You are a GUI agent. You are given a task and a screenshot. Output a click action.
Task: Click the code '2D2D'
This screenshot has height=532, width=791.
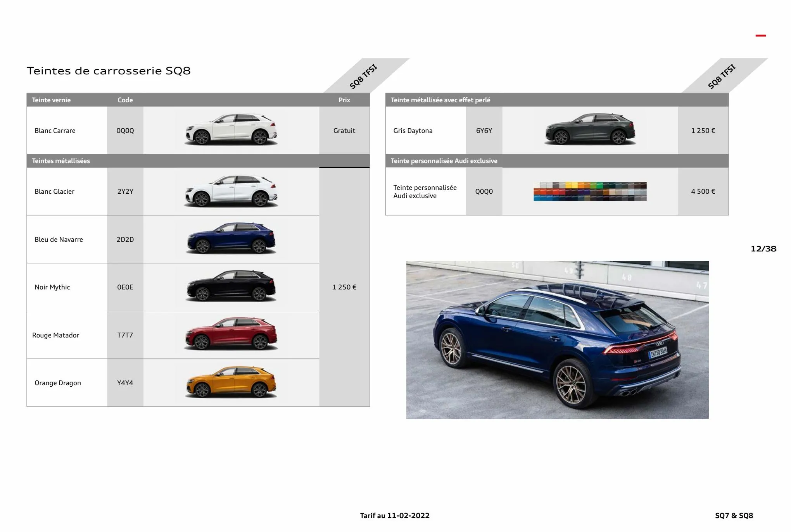125,239
